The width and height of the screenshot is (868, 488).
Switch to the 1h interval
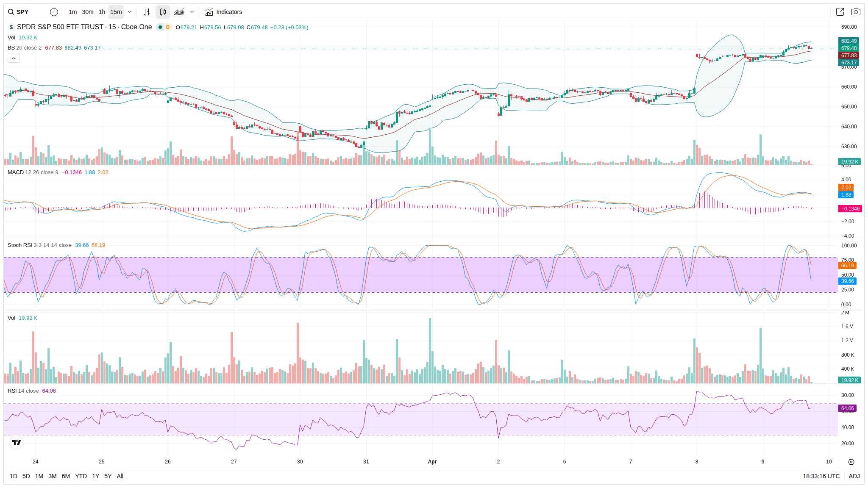[102, 12]
